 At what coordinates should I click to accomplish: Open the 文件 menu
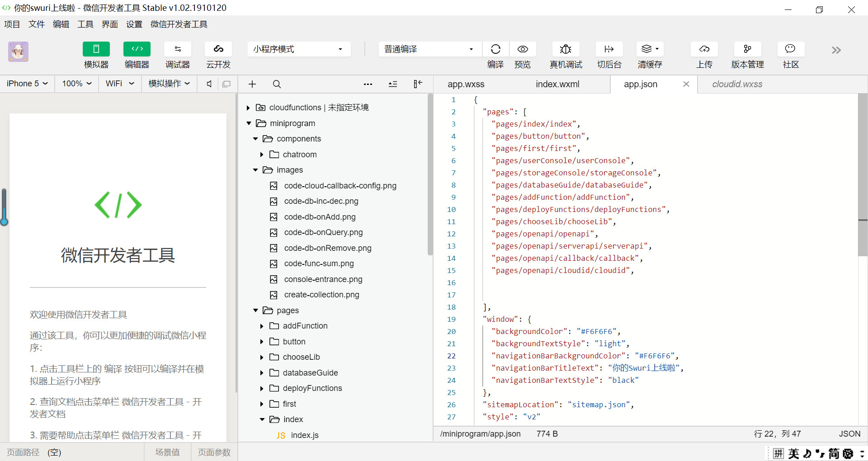[x=37, y=24]
